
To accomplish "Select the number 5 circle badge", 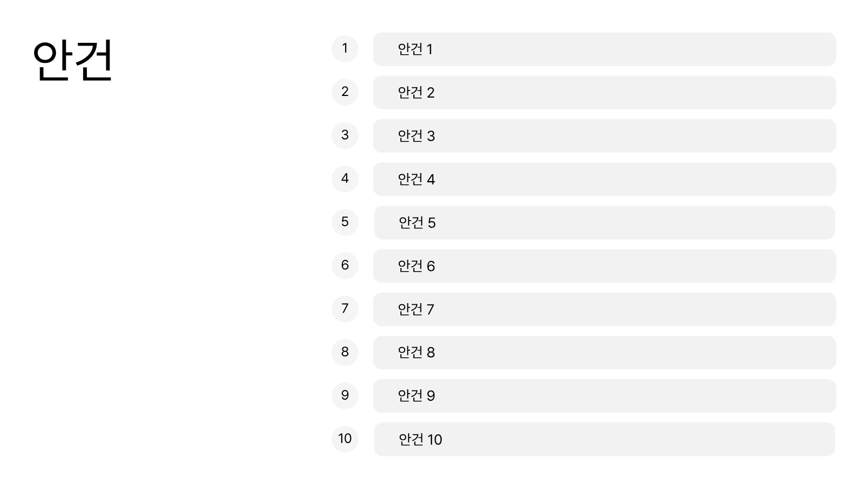I will (345, 222).
